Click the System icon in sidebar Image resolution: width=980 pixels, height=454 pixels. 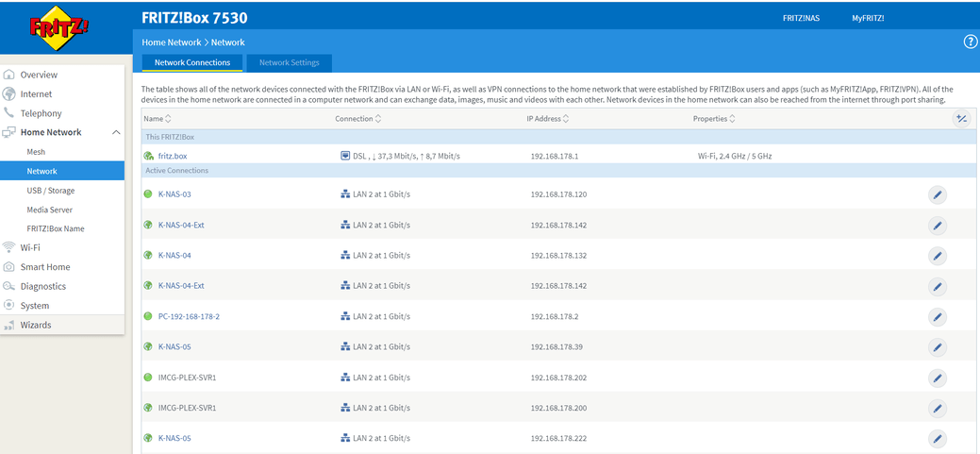[x=8, y=305]
